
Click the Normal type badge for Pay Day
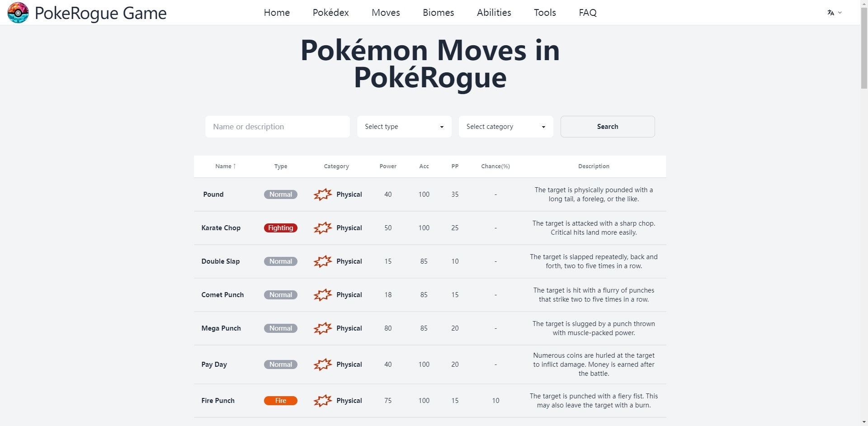click(x=281, y=364)
